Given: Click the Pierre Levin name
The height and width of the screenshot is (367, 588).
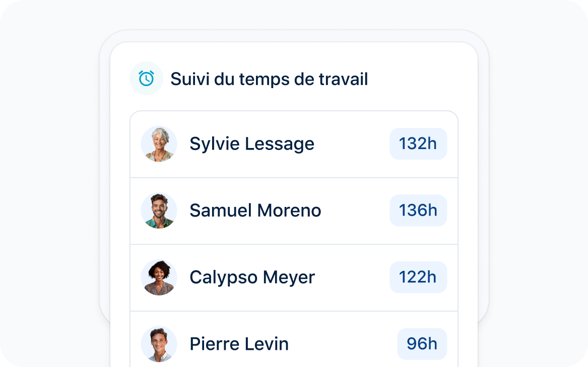Looking at the screenshot, I should pos(239,344).
